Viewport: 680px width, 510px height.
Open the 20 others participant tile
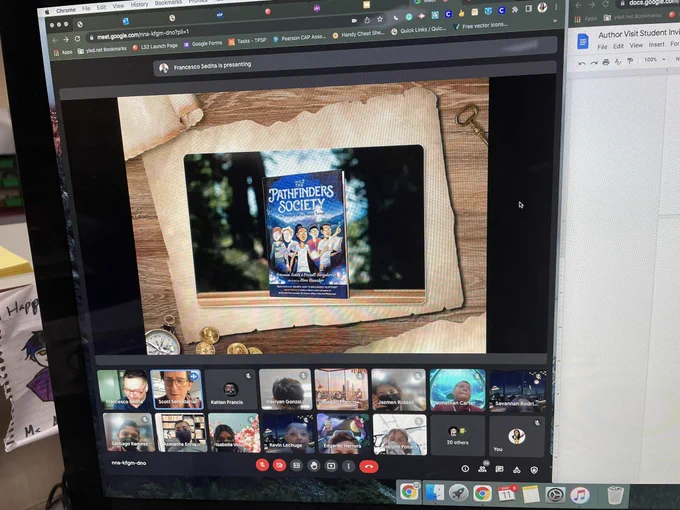click(x=458, y=435)
